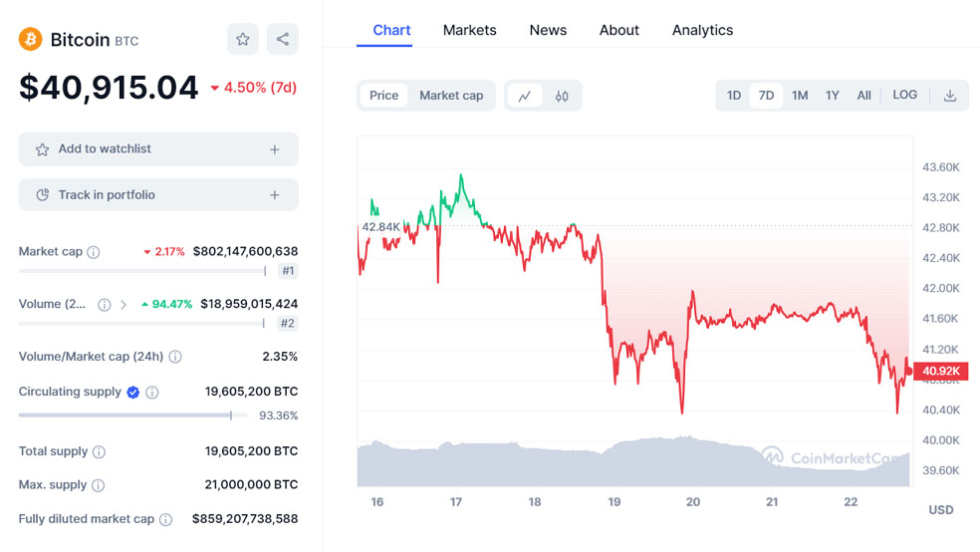Click the orange Bitcoin logo icon
This screenshot has height=552, width=980.
click(x=30, y=40)
